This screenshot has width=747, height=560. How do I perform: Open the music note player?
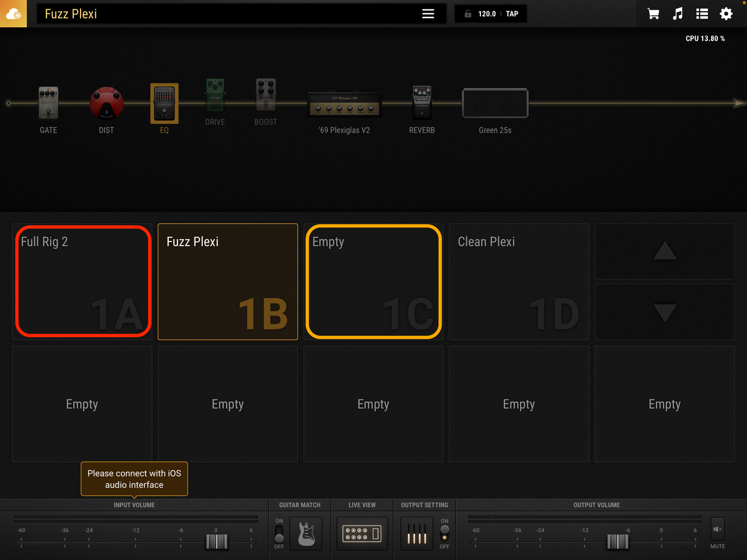(678, 14)
